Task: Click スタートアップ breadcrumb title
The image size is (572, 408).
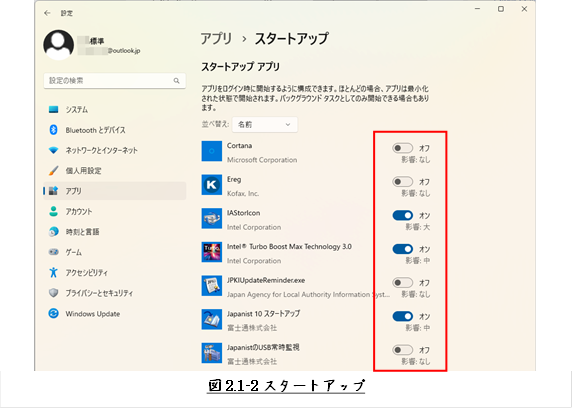Action: point(291,39)
